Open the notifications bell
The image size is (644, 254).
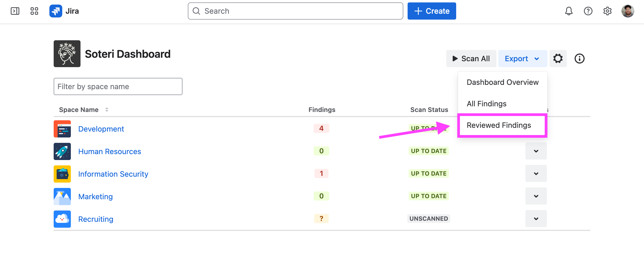coord(569,11)
